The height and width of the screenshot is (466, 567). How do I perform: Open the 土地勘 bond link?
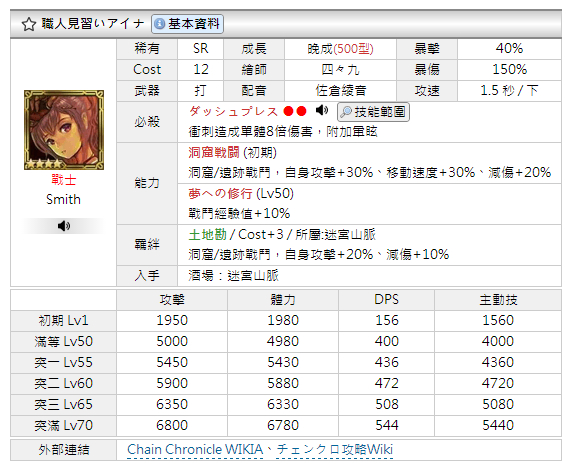point(208,235)
